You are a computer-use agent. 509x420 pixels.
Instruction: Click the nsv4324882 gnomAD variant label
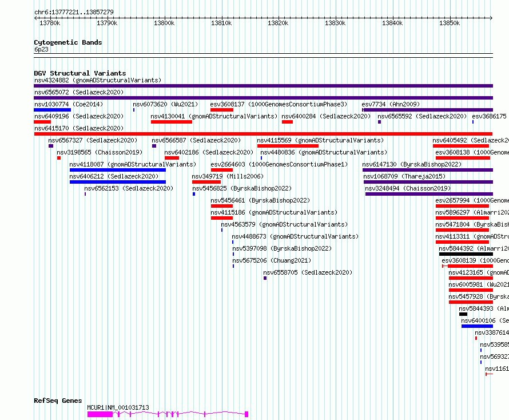pyautogui.click(x=98, y=80)
